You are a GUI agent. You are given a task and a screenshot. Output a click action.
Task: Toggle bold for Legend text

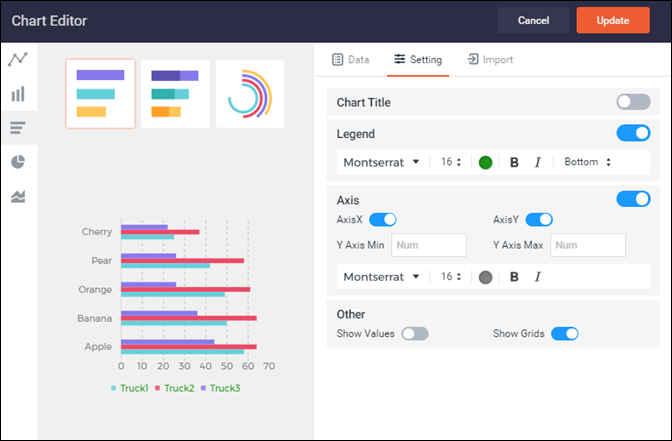point(514,162)
